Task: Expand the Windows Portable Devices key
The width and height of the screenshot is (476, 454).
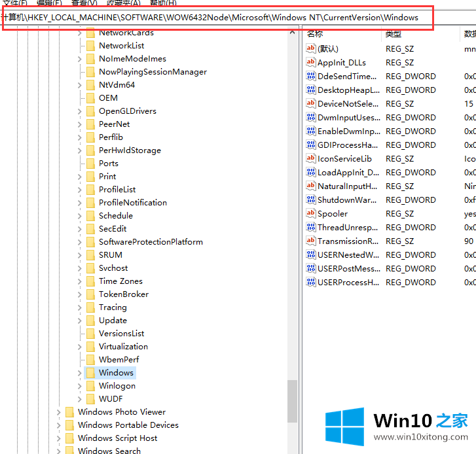Action: [x=58, y=425]
